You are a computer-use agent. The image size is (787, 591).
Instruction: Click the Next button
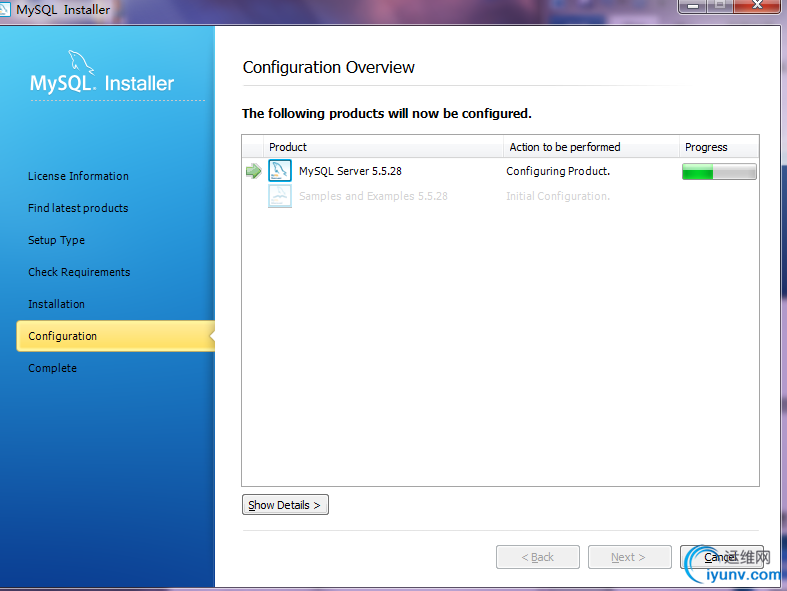629,557
